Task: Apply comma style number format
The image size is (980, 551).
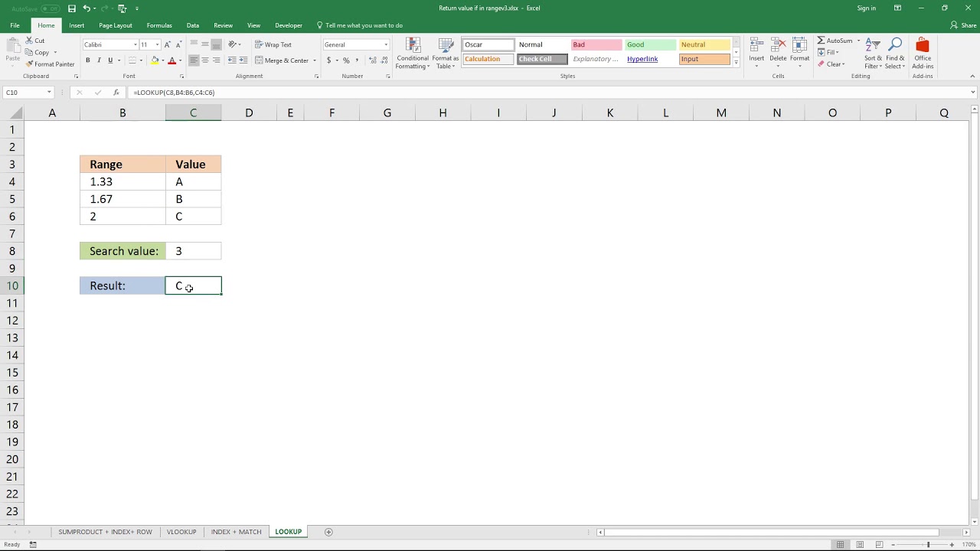Action: (357, 60)
